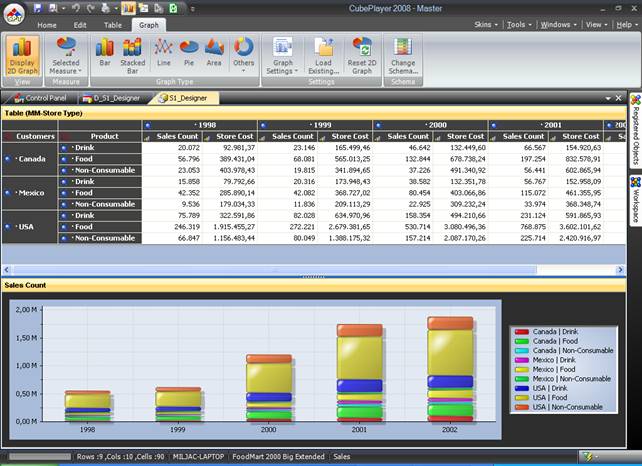The image size is (642, 466).
Task: Close the S1_Designer document panel
Action: click(619, 98)
